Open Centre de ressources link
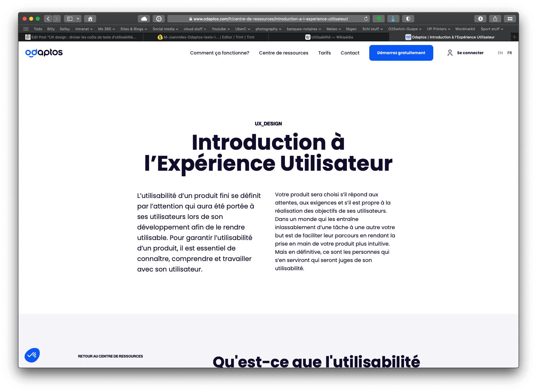The width and height of the screenshot is (537, 392). [x=284, y=53]
